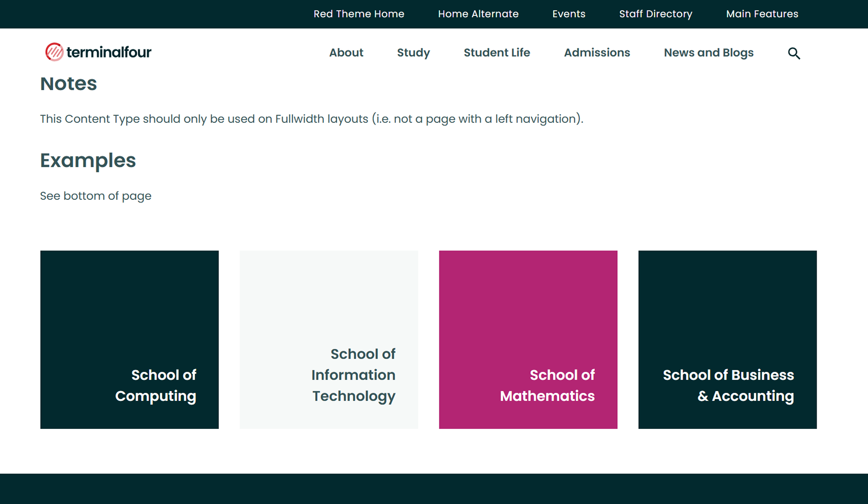This screenshot has width=868, height=504.
Task: Click Main Features in top bar
Action: click(762, 14)
